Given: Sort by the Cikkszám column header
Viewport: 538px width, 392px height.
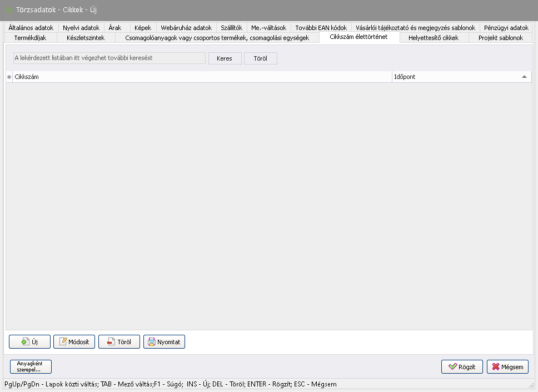Looking at the screenshot, I should [x=200, y=77].
